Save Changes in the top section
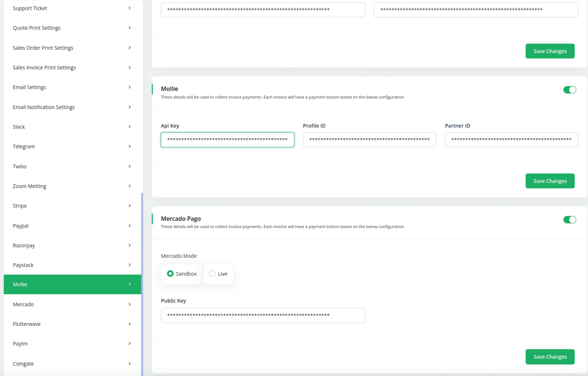The image size is (588, 376). click(550, 51)
